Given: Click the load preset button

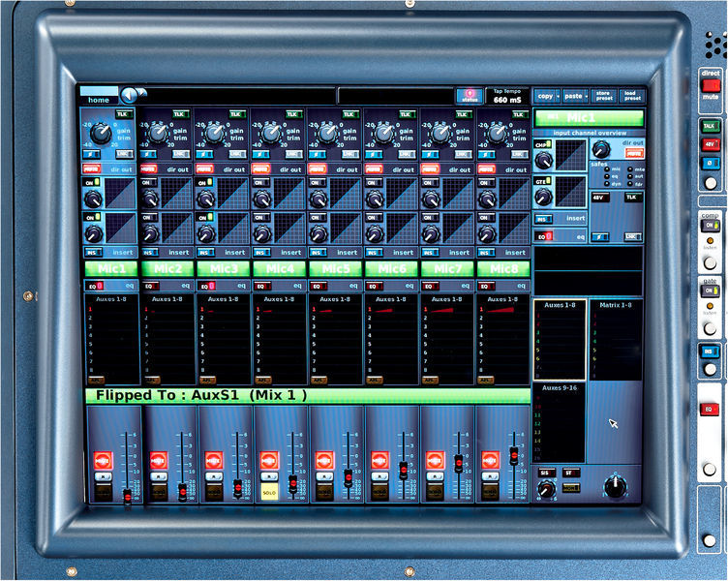Looking at the screenshot, I should (x=630, y=96).
